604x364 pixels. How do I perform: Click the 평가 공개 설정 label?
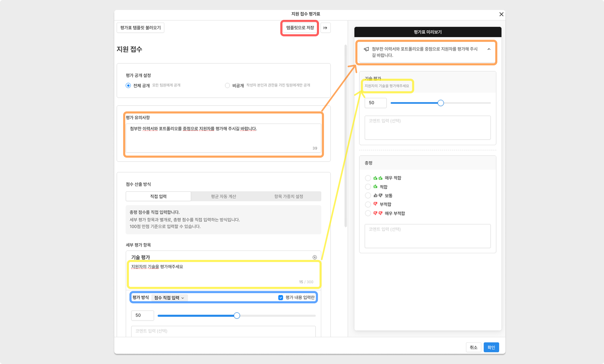(138, 75)
